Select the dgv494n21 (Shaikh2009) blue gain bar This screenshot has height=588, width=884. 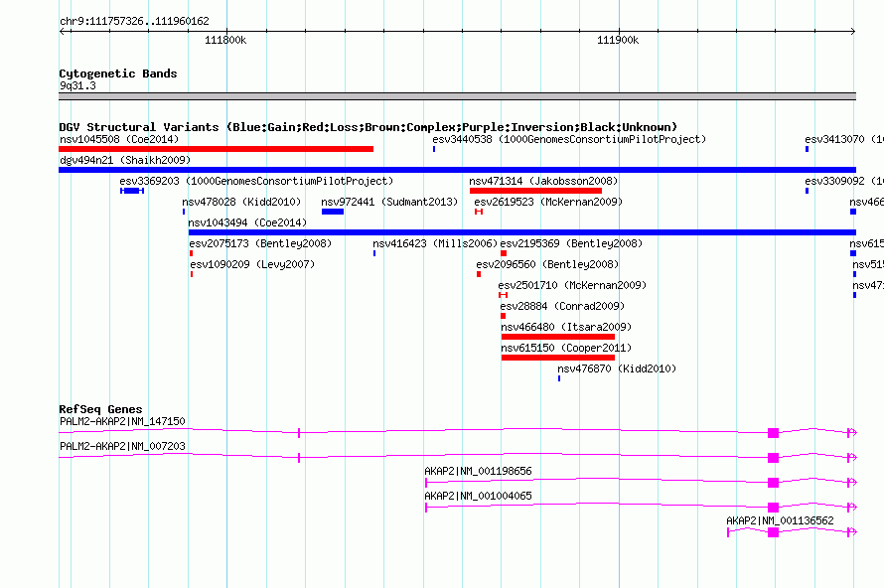[x=457, y=170]
